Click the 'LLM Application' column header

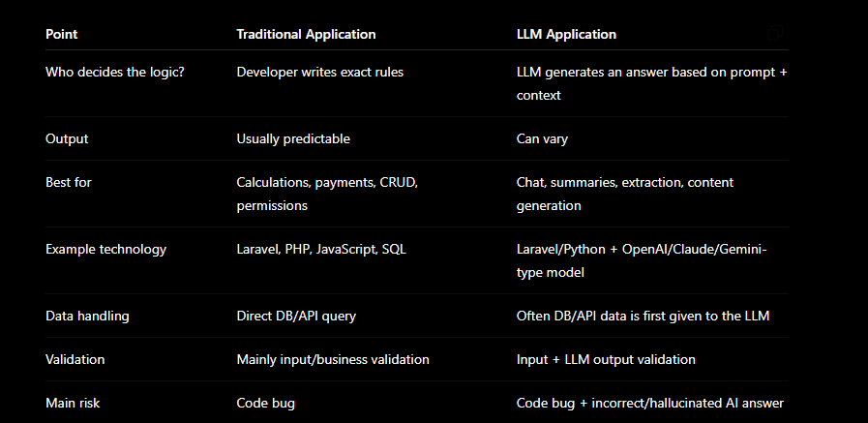tap(566, 34)
